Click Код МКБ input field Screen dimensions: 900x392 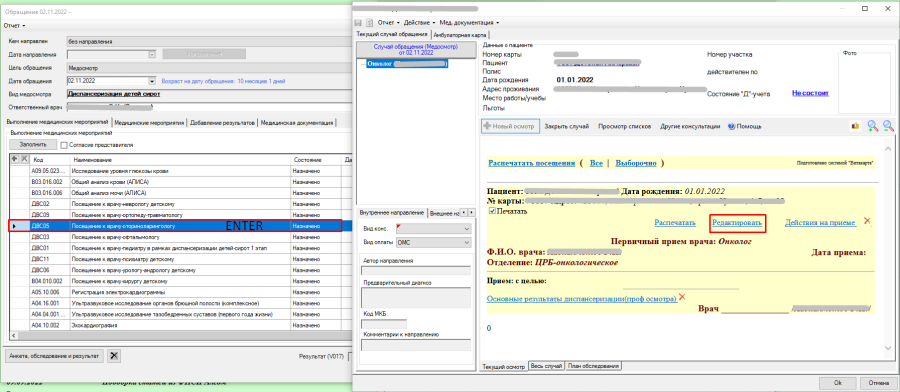pos(383,324)
